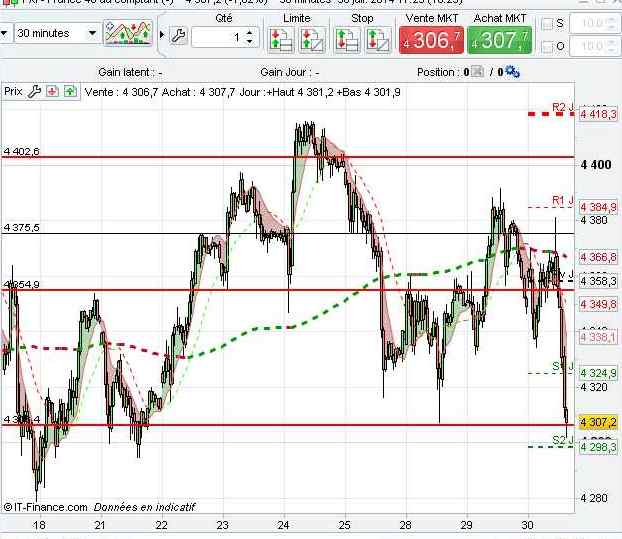Expand the trading panel arrow
Screen dimensions: 622x539
[x=162, y=35]
